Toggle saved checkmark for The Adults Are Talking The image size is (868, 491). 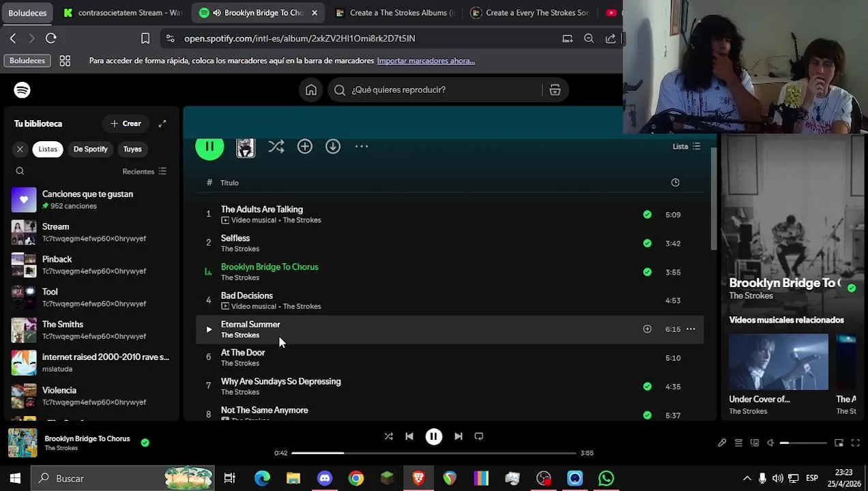coord(647,214)
